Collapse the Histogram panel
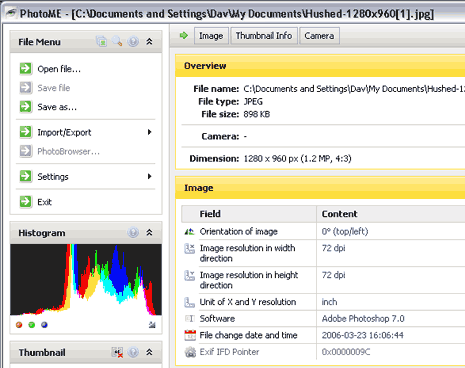The width and height of the screenshot is (465, 368). click(149, 232)
